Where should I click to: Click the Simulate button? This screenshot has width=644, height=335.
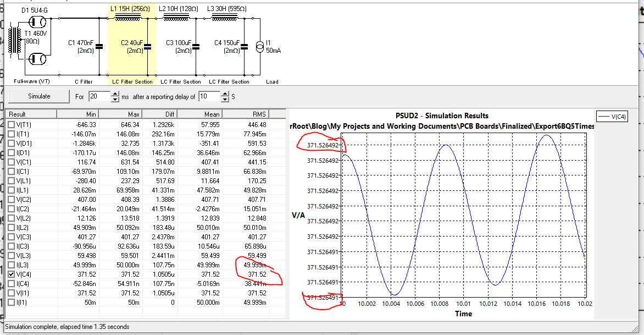click(39, 96)
